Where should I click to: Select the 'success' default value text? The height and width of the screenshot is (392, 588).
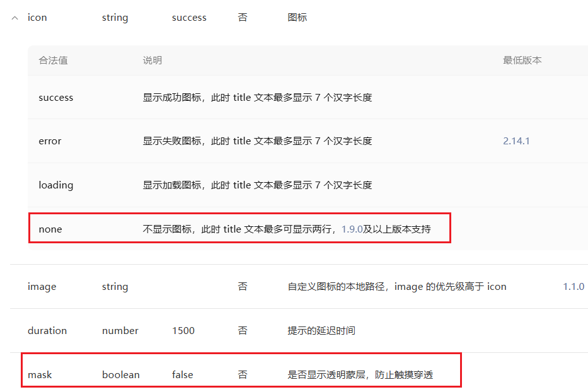tap(189, 18)
